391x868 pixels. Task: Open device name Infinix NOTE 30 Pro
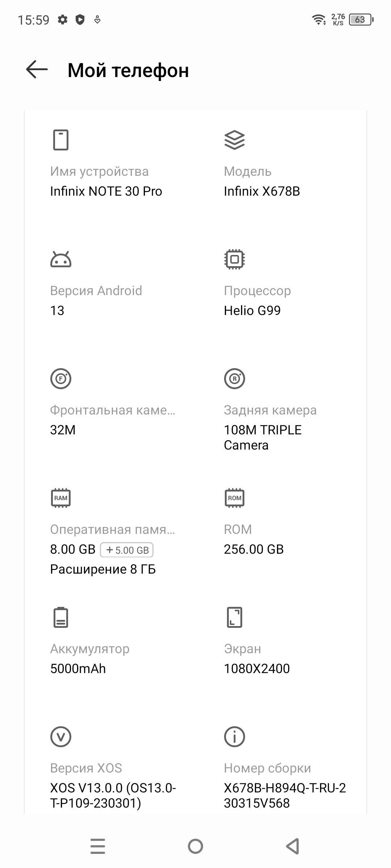pyautogui.click(x=106, y=191)
